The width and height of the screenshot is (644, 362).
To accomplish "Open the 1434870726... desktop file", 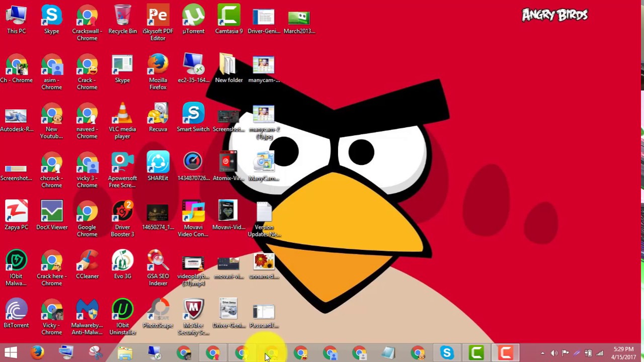I will (193, 166).
